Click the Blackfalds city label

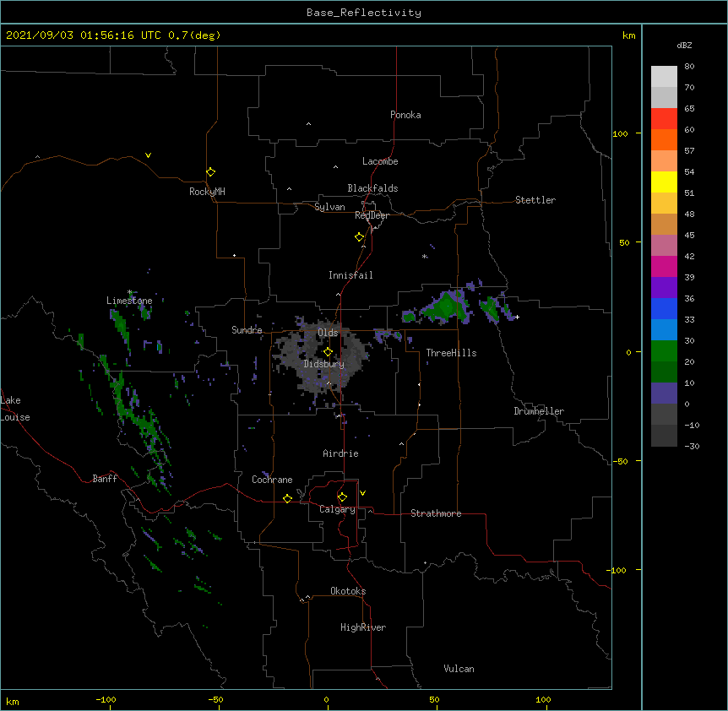[372, 188]
